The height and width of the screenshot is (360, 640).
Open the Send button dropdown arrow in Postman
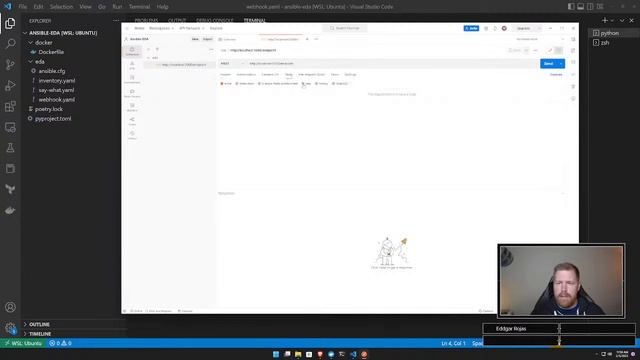[x=561, y=64]
